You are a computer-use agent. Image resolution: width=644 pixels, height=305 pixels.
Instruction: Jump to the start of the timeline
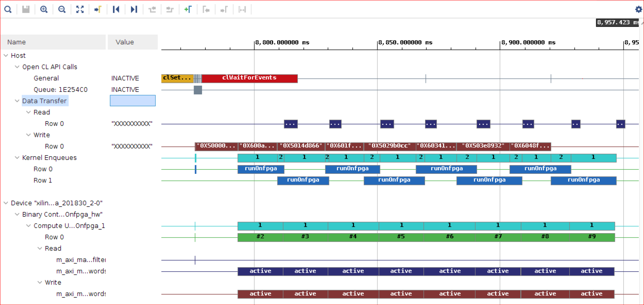[116, 9]
